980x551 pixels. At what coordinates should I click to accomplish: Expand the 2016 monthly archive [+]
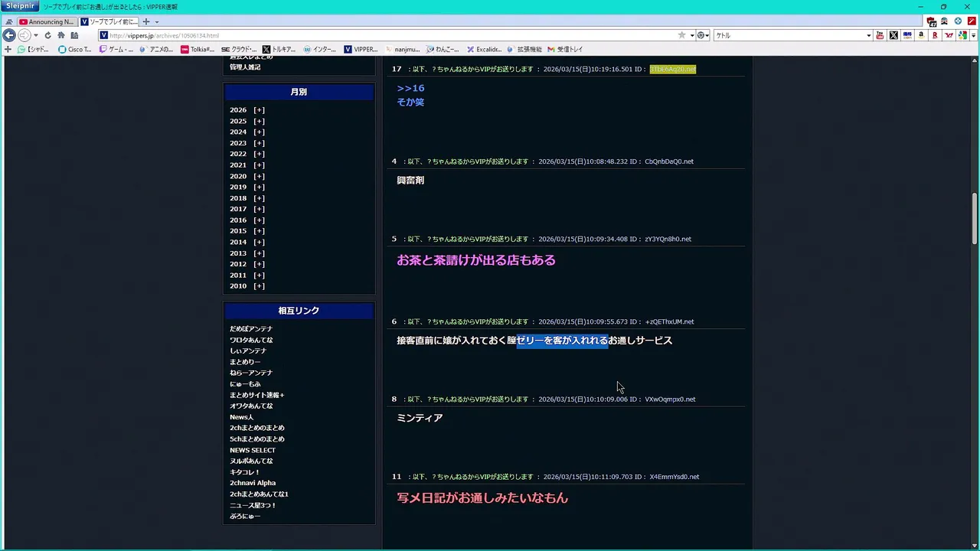[x=259, y=220]
